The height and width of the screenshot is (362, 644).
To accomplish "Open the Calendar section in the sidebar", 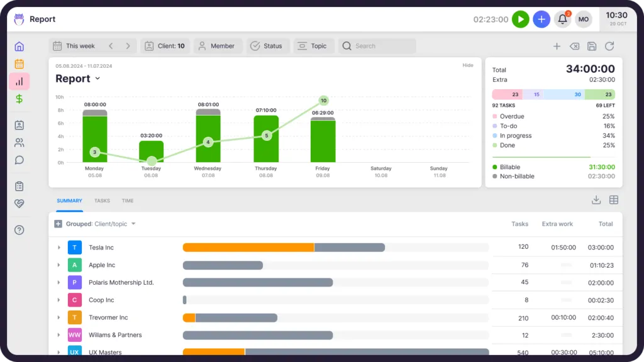I will (x=19, y=63).
